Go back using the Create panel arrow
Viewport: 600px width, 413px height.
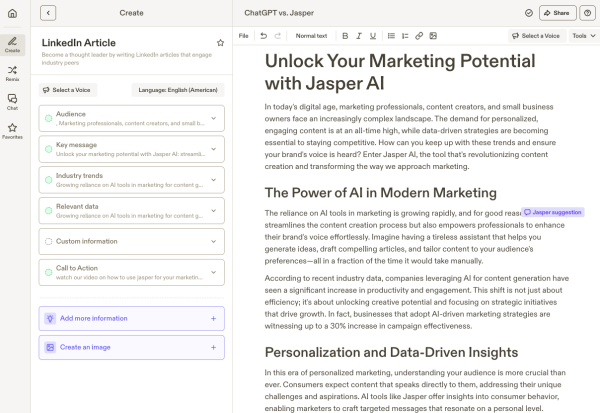48,13
